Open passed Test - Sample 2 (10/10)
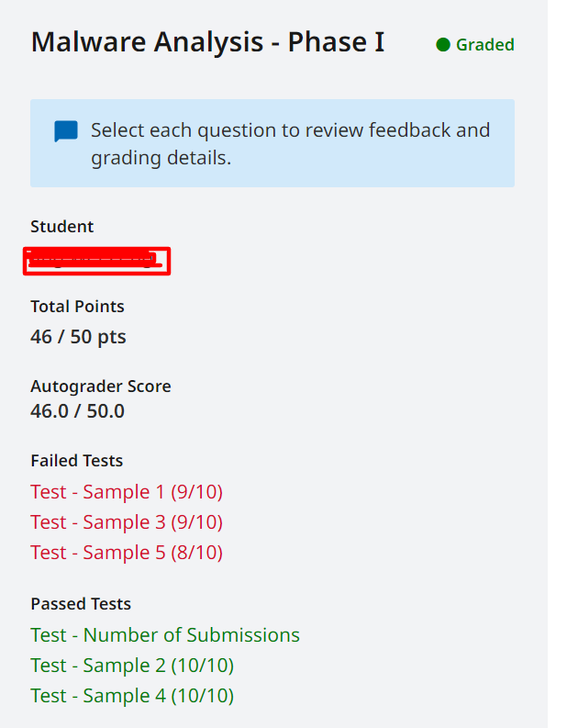The width and height of the screenshot is (567, 728). point(132,666)
